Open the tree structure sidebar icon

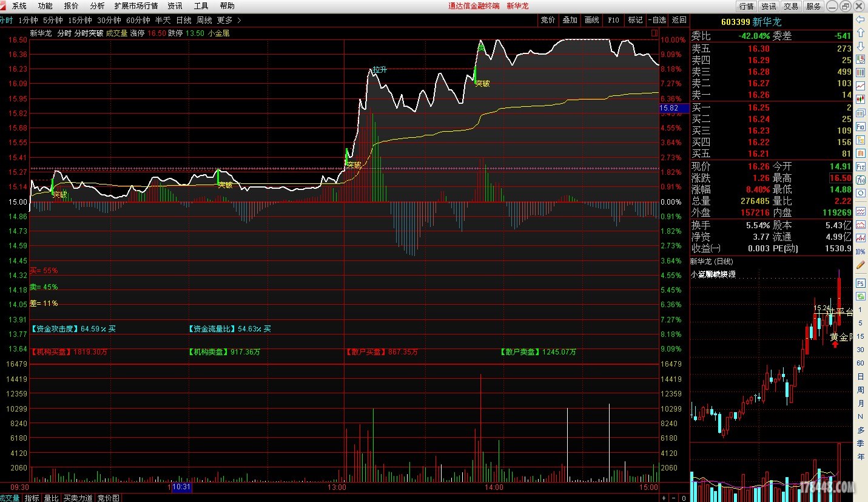tap(860, 140)
